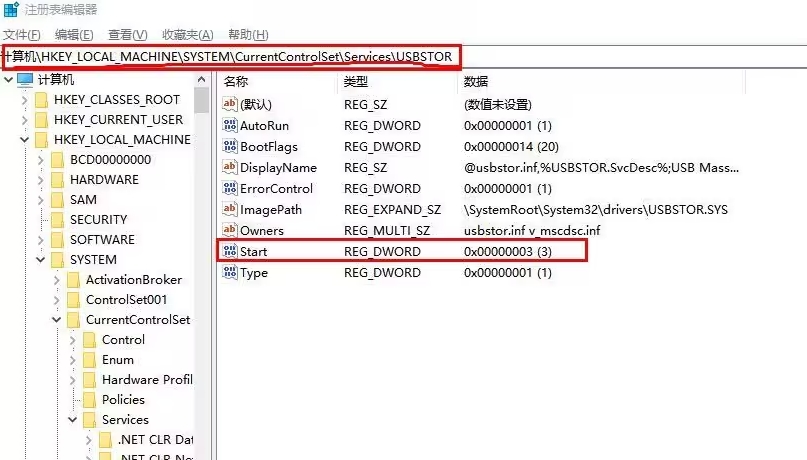Expand the HARDWARE key
The width and height of the screenshot is (807, 460).
(x=41, y=180)
